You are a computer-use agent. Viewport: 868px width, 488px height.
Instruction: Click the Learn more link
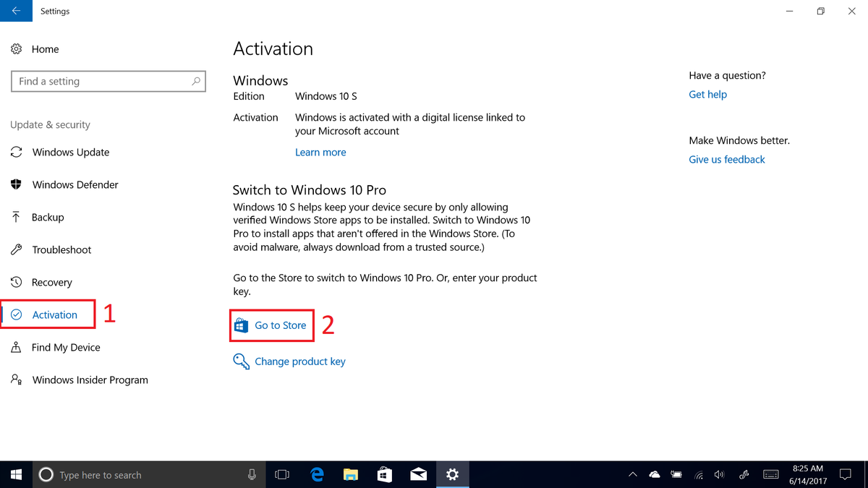tap(320, 152)
